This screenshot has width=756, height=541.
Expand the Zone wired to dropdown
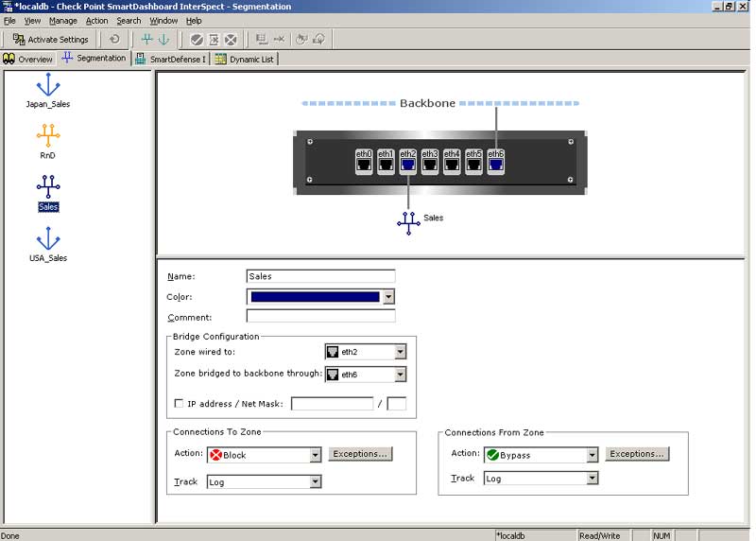pos(400,352)
